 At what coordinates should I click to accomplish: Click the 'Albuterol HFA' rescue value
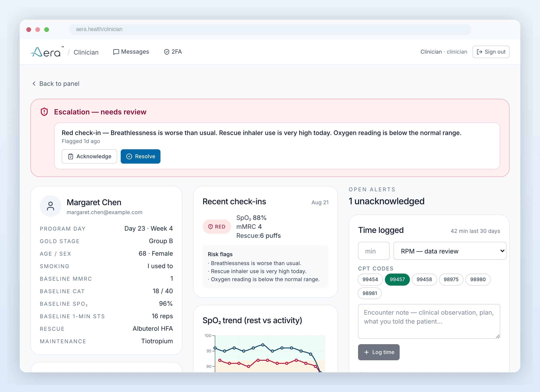click(153, 329)
